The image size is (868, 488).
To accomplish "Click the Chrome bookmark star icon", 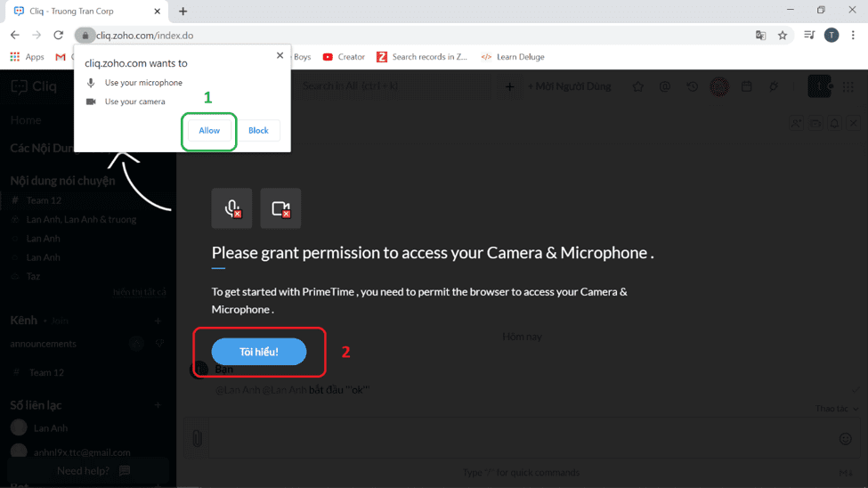I will click(783, 36).
